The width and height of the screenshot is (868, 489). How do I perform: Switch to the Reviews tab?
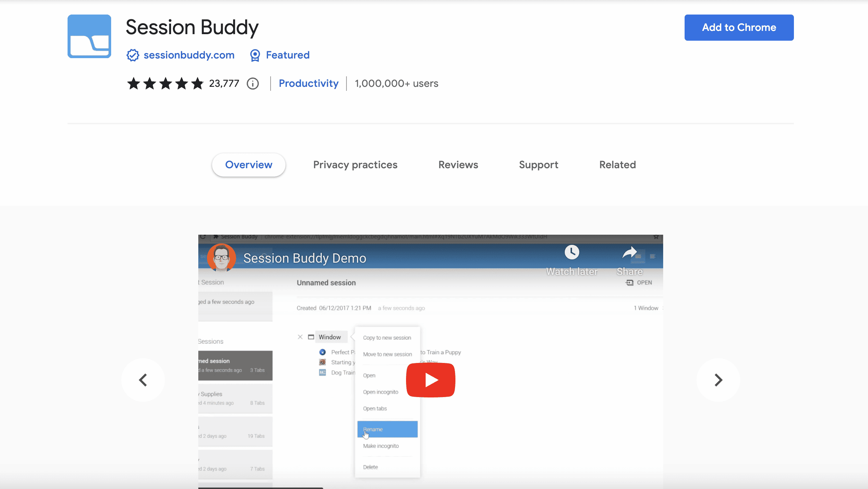(458, 165)
